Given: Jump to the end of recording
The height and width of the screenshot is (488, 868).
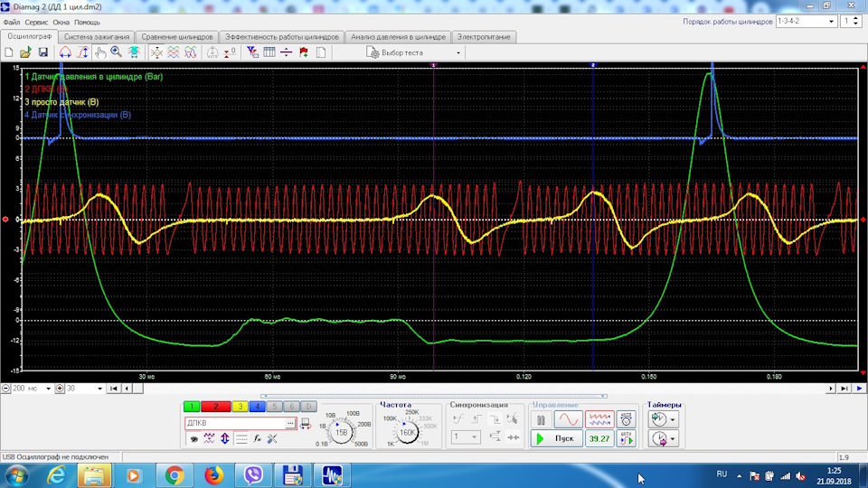Looking at the screenshot, I should coord(844,389).
